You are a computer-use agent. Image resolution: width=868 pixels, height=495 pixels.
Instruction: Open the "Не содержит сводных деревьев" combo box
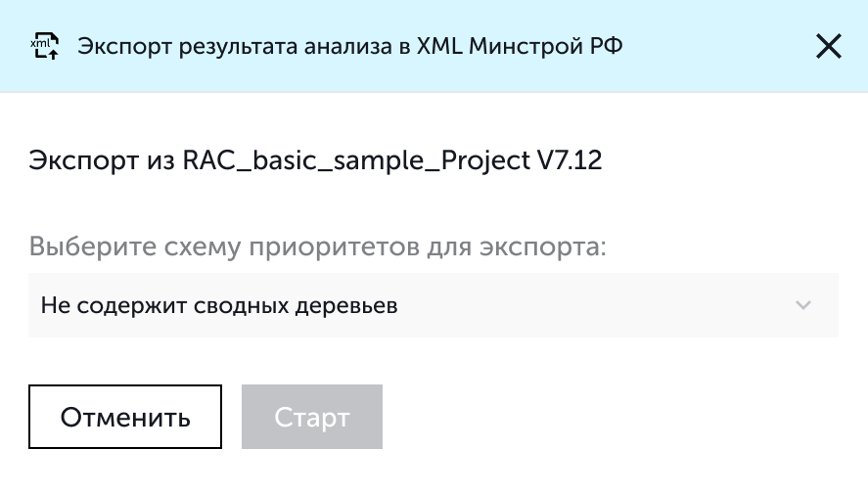point(433,305)
